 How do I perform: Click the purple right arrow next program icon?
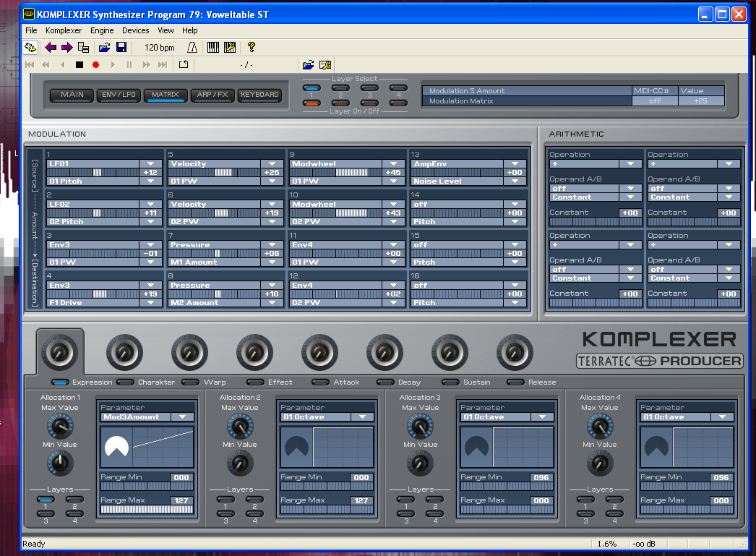[67, 47]
